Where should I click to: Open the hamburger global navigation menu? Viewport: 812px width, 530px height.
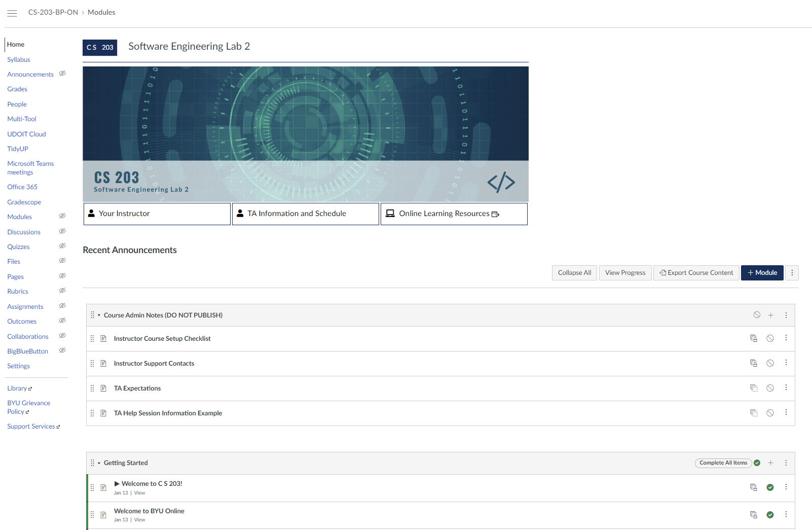click(x=12, y=13)
